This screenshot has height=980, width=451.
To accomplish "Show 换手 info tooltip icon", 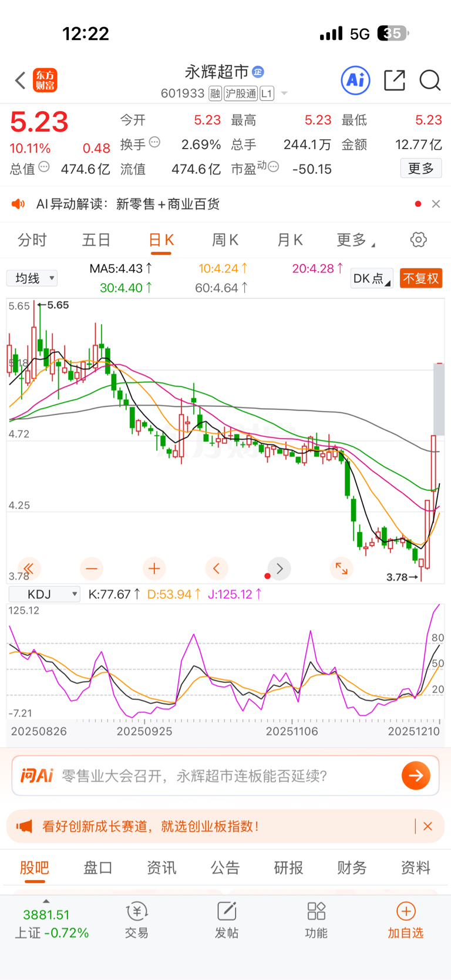I will tap(154, 142).
